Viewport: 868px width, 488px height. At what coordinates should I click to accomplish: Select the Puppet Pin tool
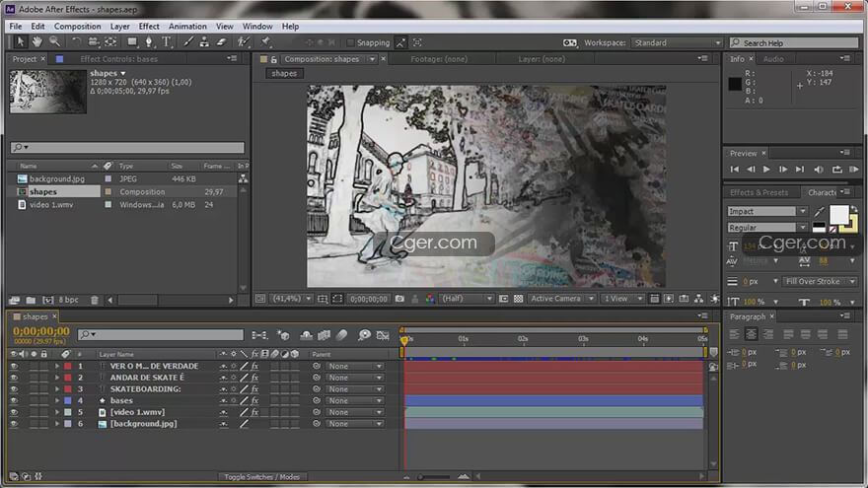[x=265, y=42]
